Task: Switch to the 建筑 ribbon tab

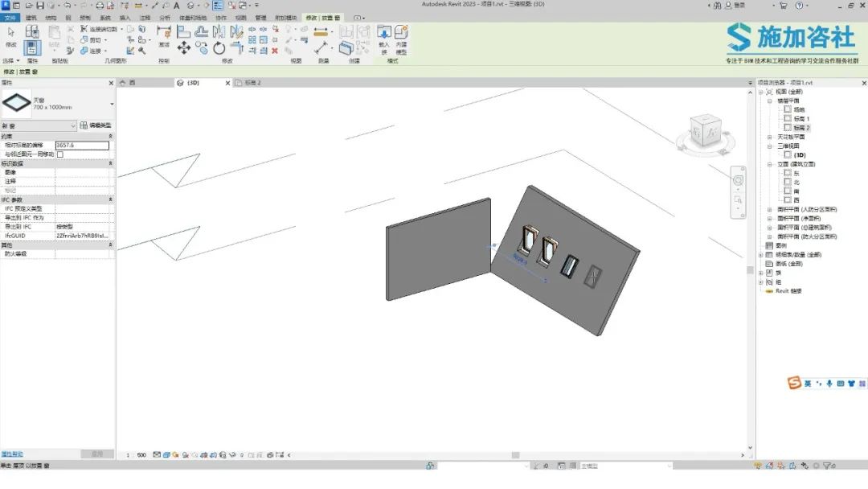Action: 31,18
